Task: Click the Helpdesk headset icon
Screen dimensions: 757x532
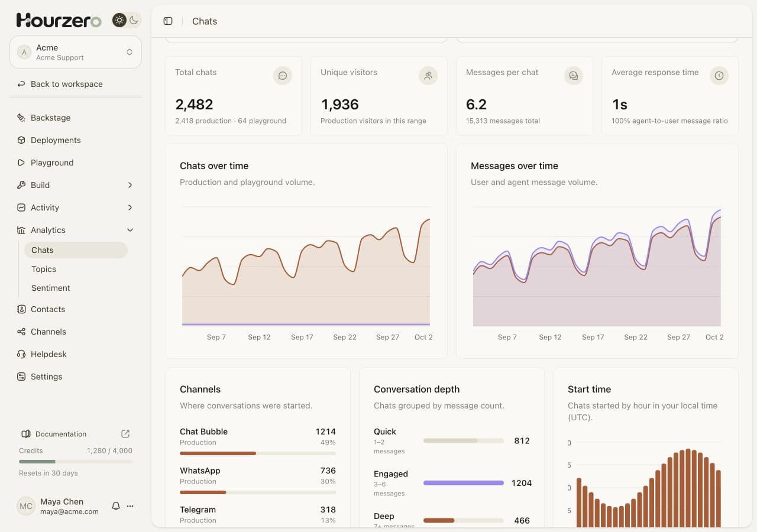Action: pos(21,354)
